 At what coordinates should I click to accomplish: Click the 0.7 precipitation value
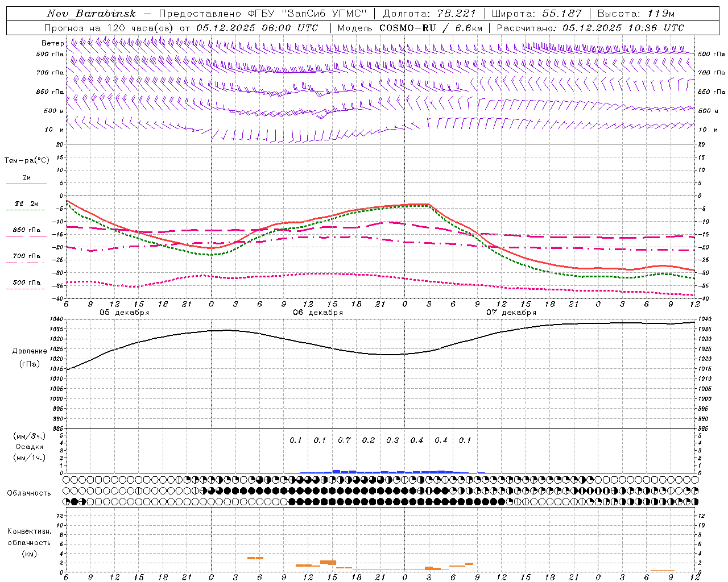344,440
